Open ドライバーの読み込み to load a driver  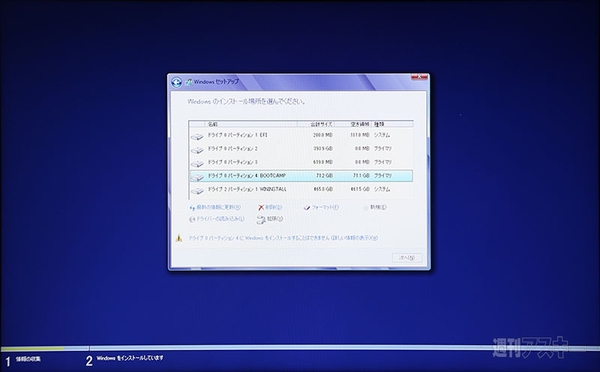(217, 219)
